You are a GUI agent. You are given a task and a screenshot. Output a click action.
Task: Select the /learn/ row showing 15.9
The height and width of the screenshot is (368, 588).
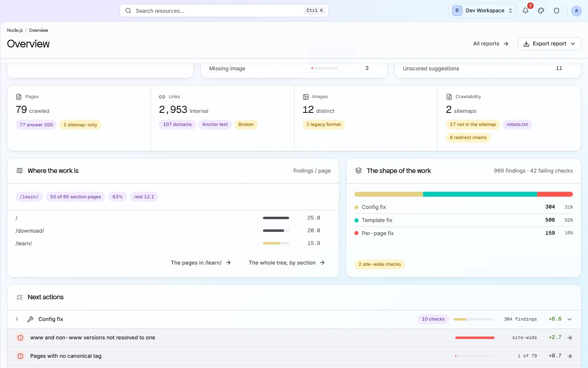pos(173,244)
